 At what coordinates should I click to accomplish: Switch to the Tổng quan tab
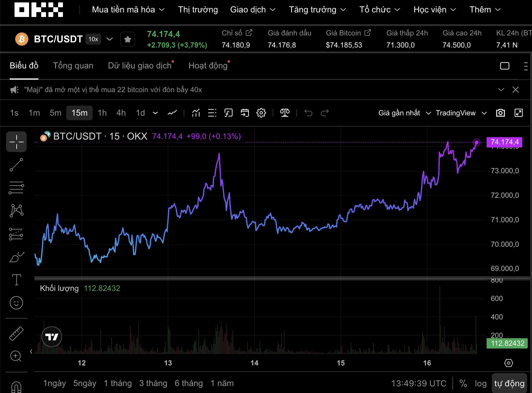click(x=73, y=65)
